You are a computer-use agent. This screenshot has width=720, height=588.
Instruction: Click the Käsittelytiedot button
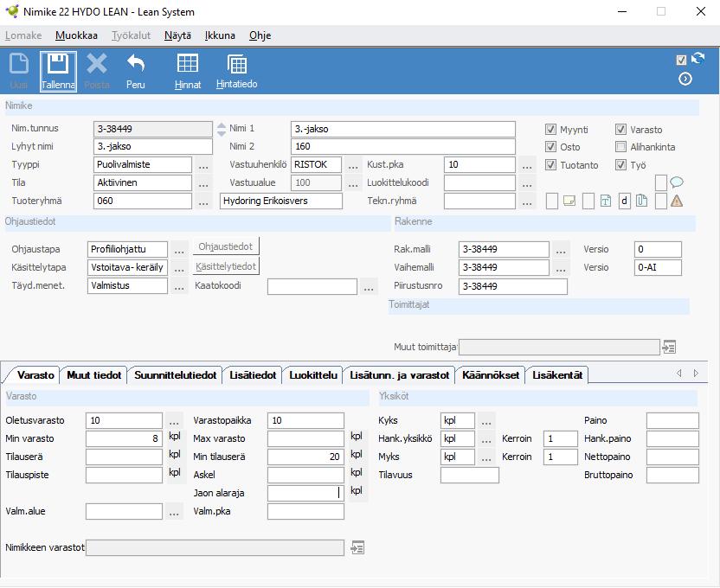tap(226, 266)
